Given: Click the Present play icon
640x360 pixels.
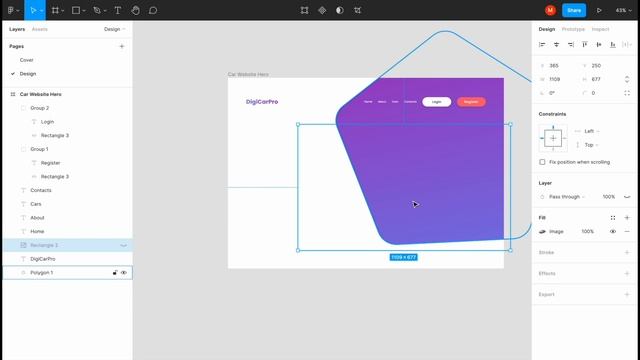Looking at the screenshot, I should pyautogui.click(x=599, y=10).
